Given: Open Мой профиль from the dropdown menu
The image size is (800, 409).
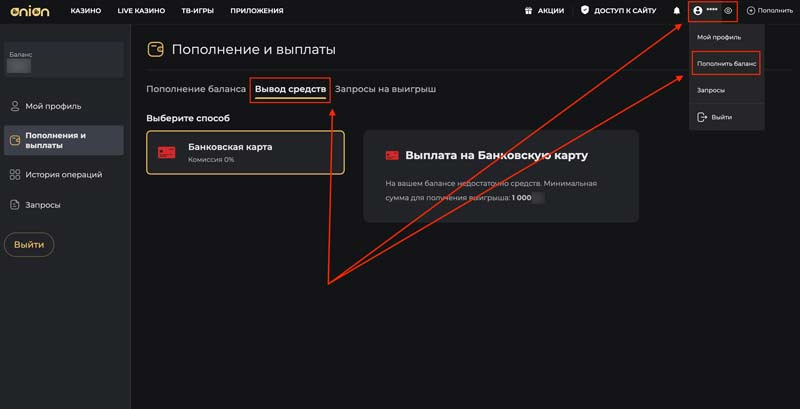Looking at the screenshot, I should 717,37.
